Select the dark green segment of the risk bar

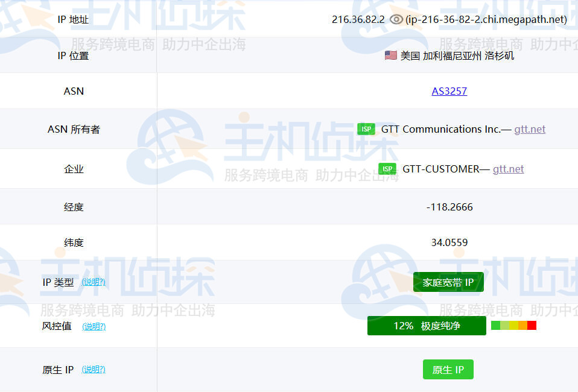point(495,326)
